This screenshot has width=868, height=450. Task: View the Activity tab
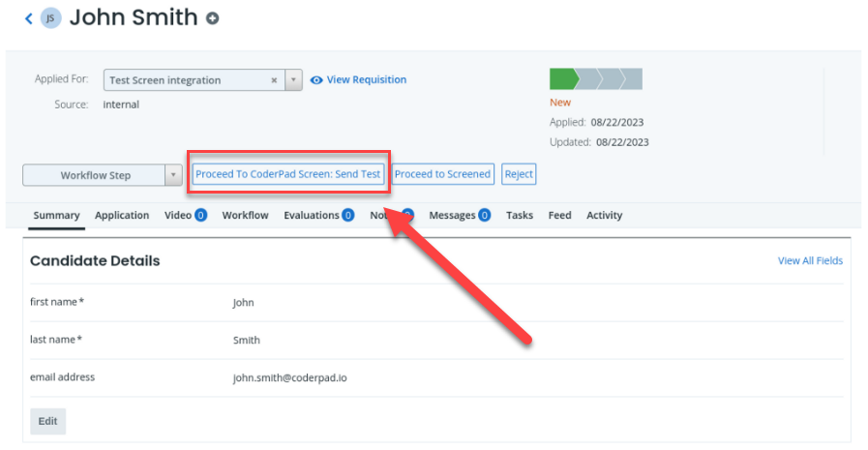click(604, 215)
